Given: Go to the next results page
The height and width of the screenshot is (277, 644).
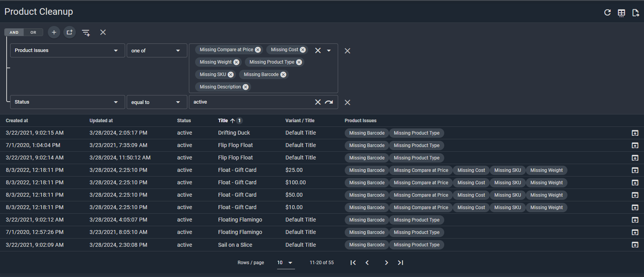Looking at the screenshot, I should pyautogui.click(x=386, y=263).
